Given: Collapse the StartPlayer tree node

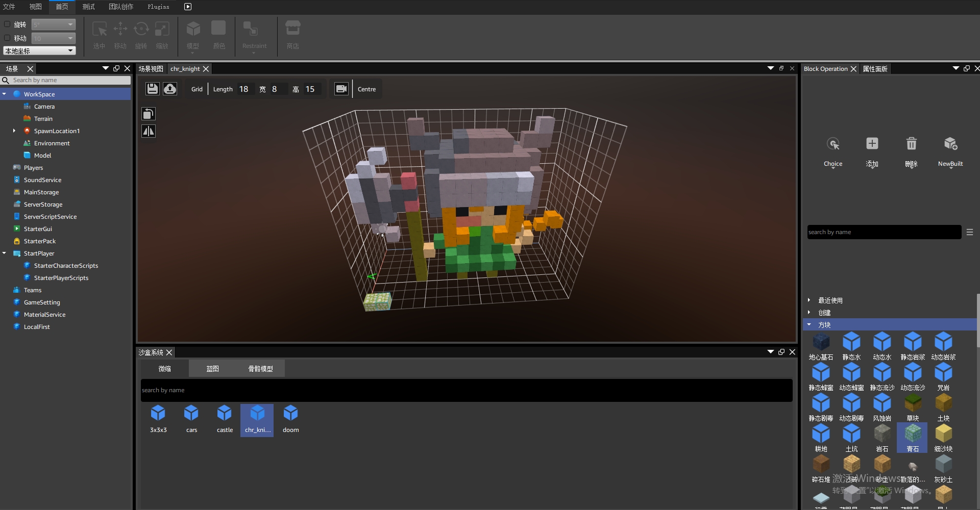Looking at the screenshot, I should [x=5, y=253].
